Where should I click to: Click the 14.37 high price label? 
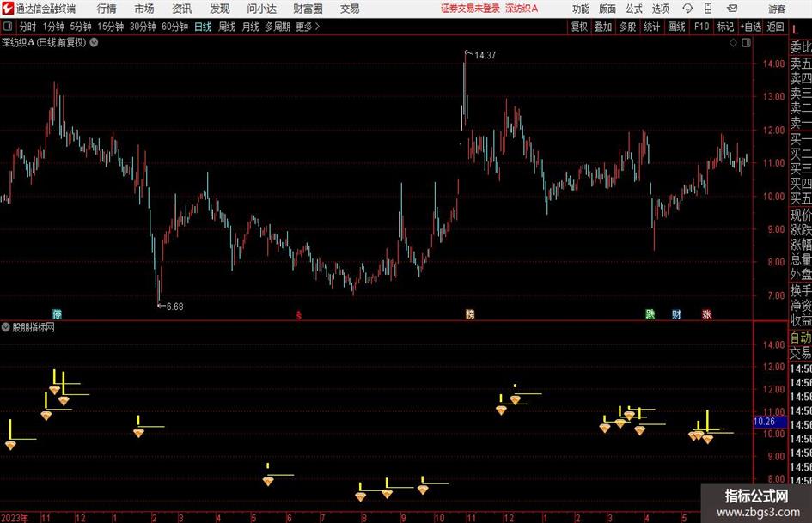click(485, 56)
